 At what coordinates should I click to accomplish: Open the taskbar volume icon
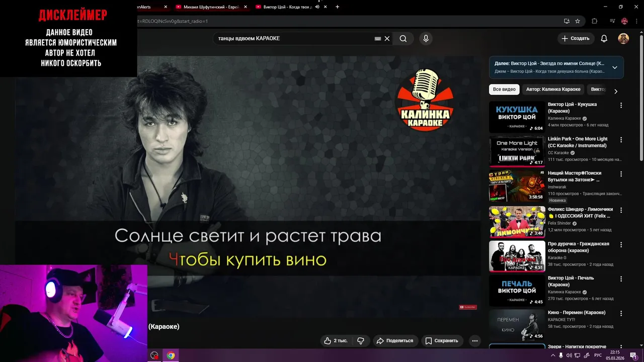point(569,355)
